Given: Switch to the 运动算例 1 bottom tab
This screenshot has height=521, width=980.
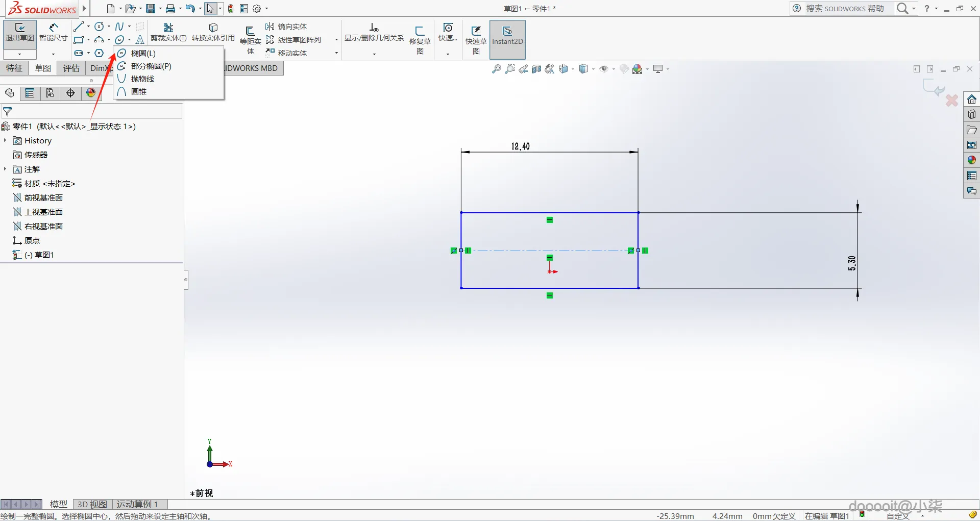Looking at the screenshot, I should pos(137,504).
